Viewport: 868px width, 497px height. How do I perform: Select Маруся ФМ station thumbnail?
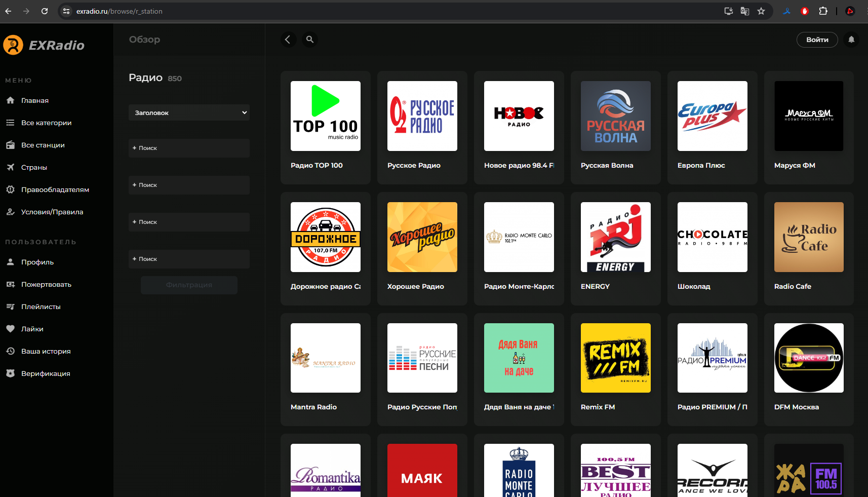tap(809, 116)
